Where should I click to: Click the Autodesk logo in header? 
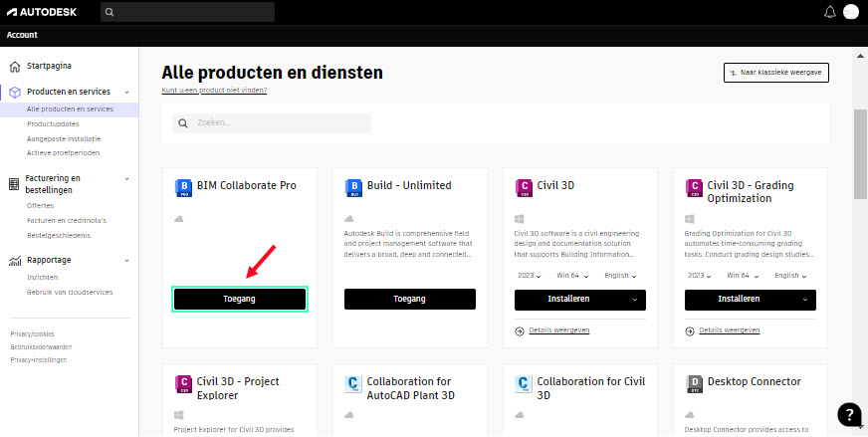42,12
